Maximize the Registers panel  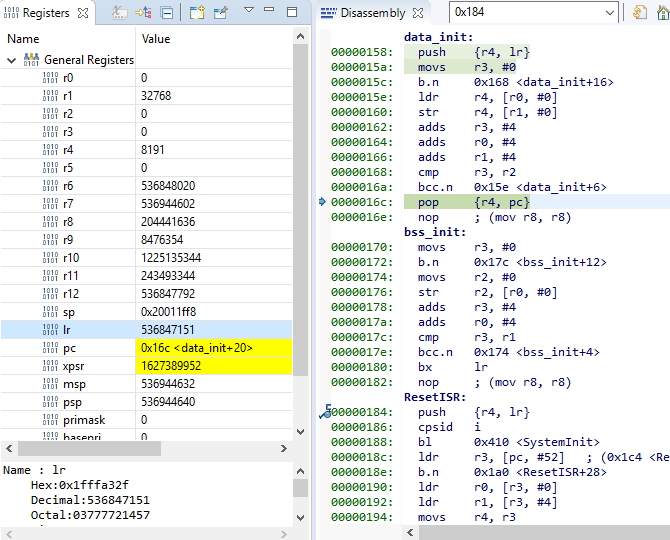(292, 12)
